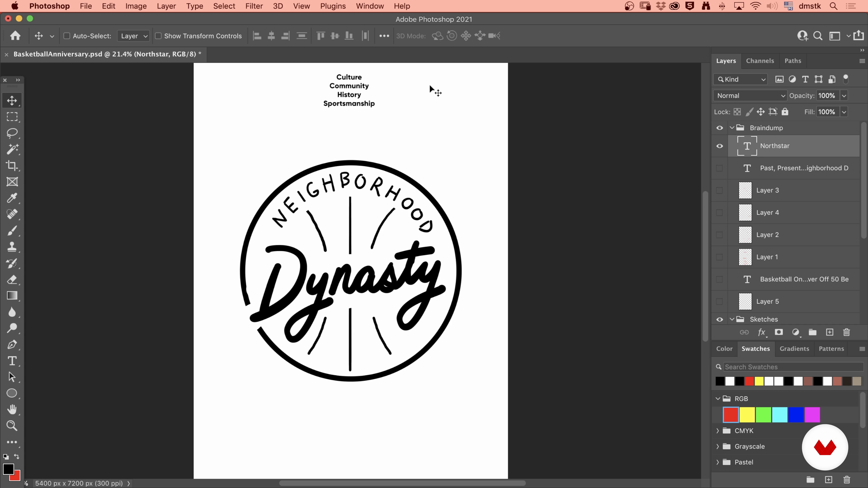The width and height of the screenshot is (868, 488).
Task: Add layer style with fx icon
Action: pos(762,333)
